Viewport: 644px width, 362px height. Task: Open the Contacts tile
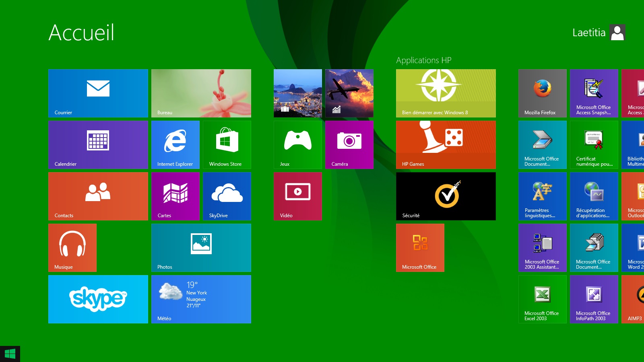pos(98,196)
